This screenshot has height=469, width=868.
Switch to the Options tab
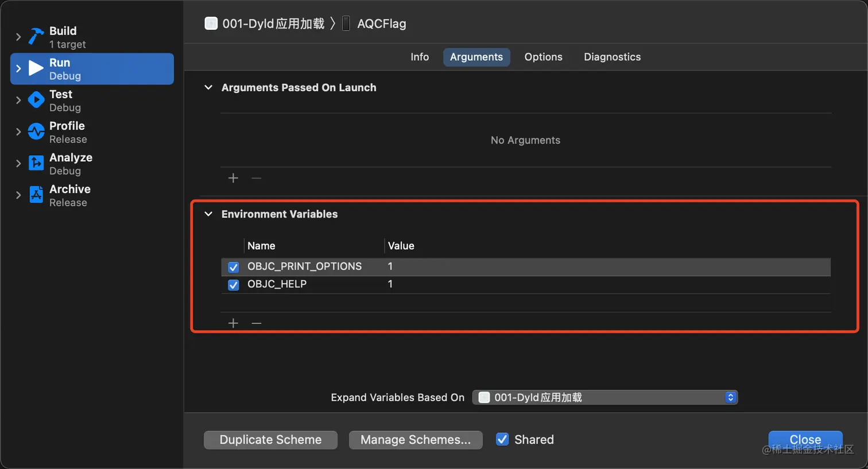pos(543,57)
